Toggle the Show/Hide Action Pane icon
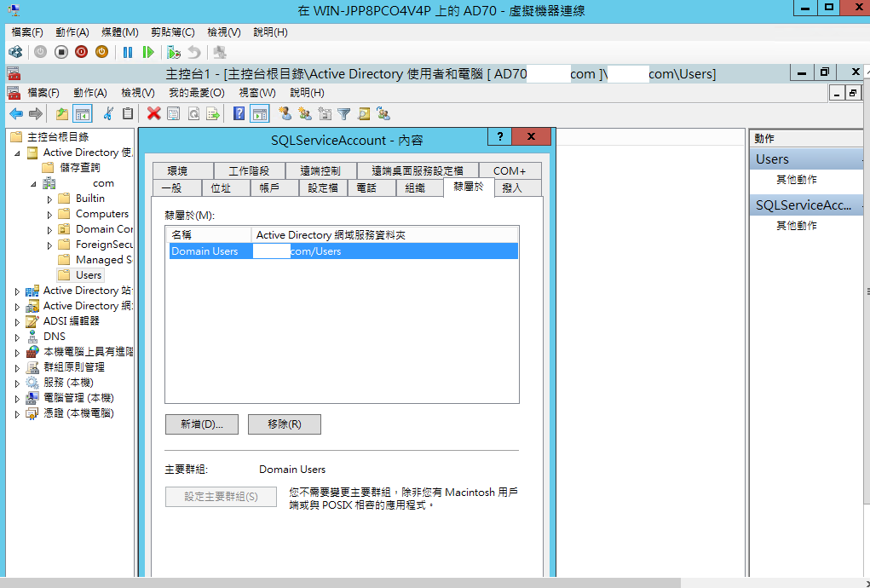Viewport: 870px width, 588px height. point(260,113)
